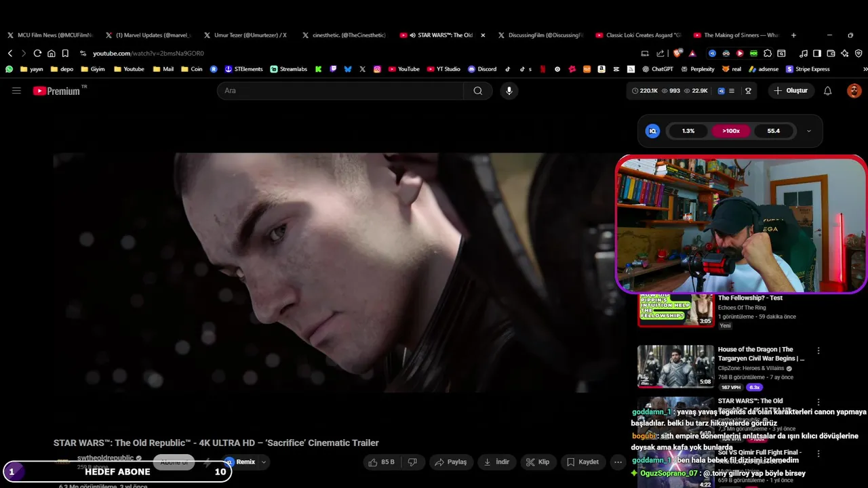Viewport: 868px width, 488px height.
Task: Open the Brave shields lion icon
Action: click(x=677, y=53)
